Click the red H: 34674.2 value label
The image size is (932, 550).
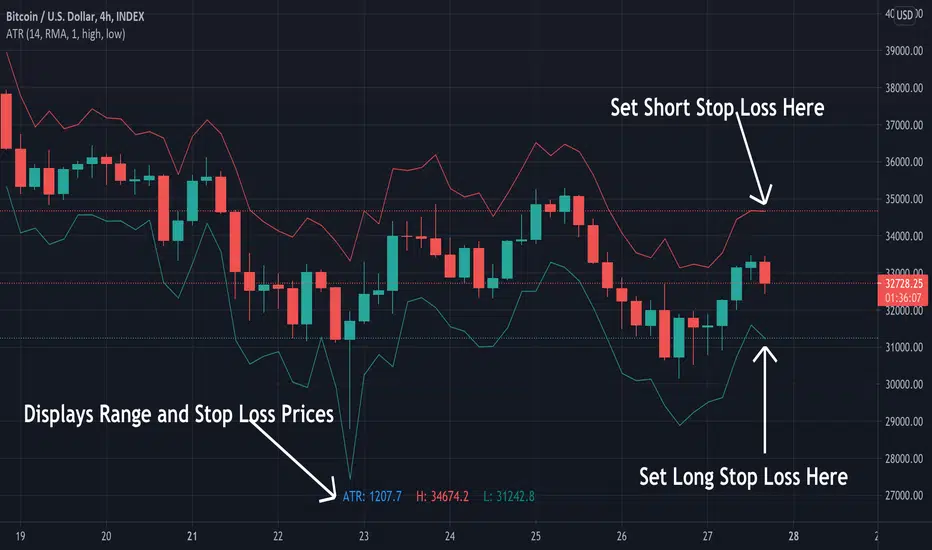point(444,495)
